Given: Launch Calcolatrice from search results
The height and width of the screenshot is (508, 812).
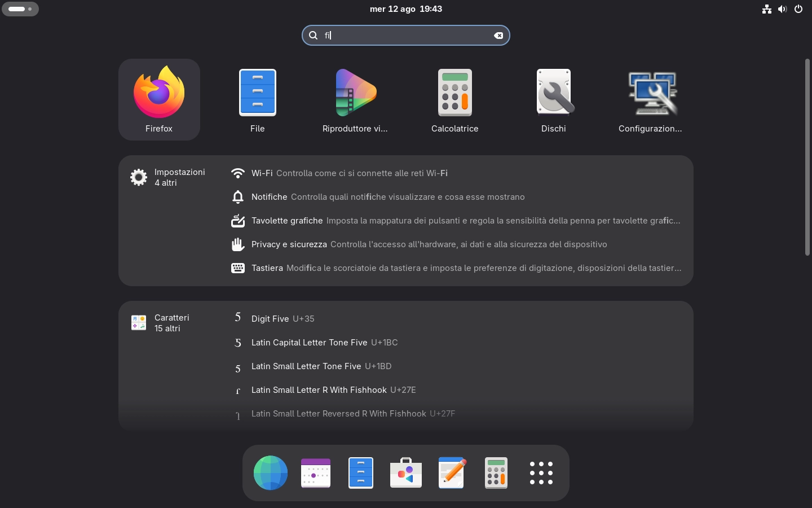Looking at the screenshot, I should tap(455, 99).
